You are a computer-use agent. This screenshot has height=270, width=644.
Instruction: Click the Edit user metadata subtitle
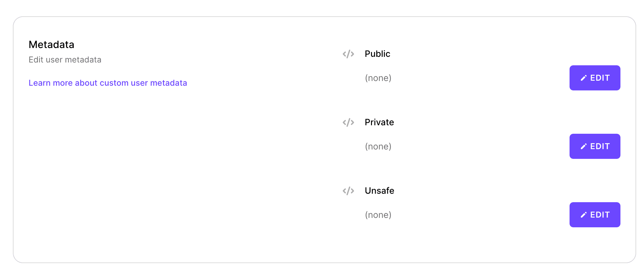click(x=65, y=60)
